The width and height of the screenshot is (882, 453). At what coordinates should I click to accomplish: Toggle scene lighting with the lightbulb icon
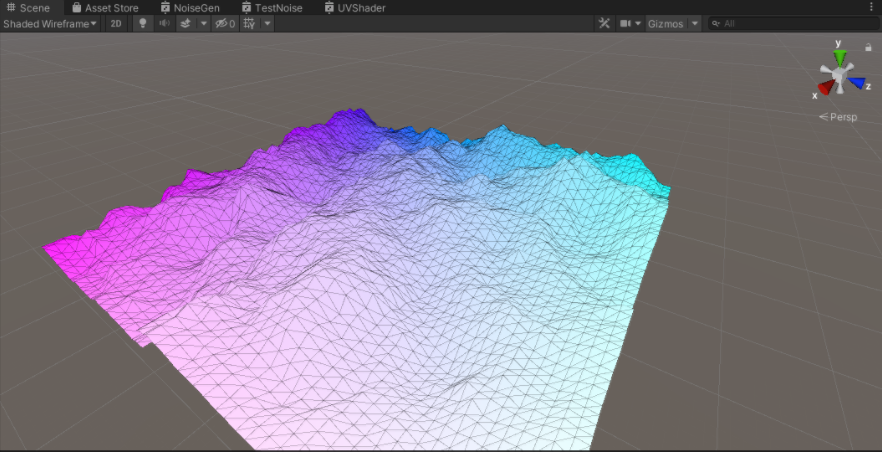(143, 23)
